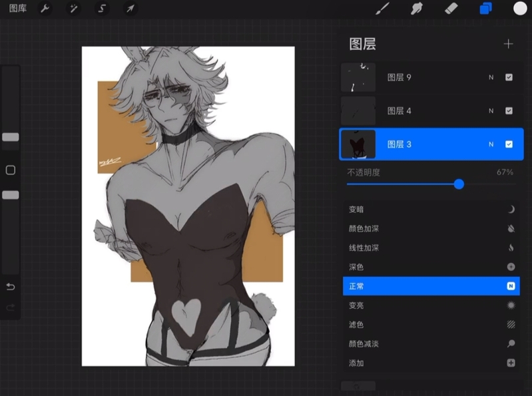Choose 滤色 blend mode
This screenshot has height=396, width=532.
point(431,325)
